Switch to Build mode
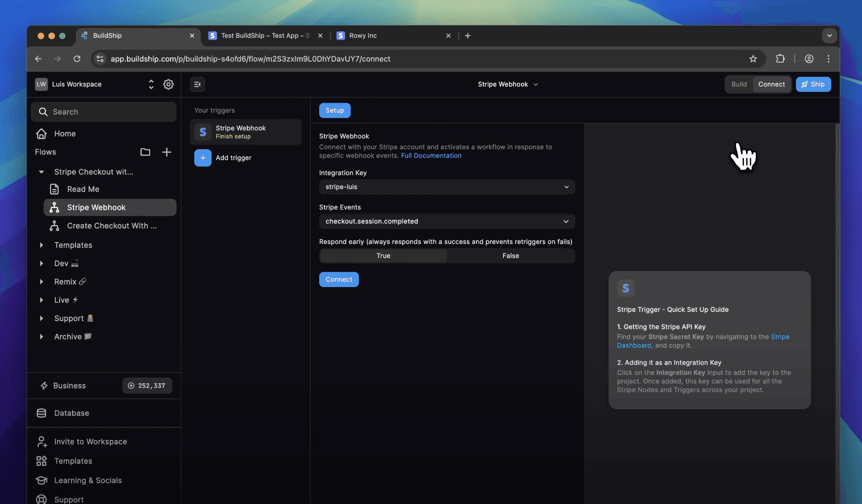862x504 pixels. [x=739, y=84]
